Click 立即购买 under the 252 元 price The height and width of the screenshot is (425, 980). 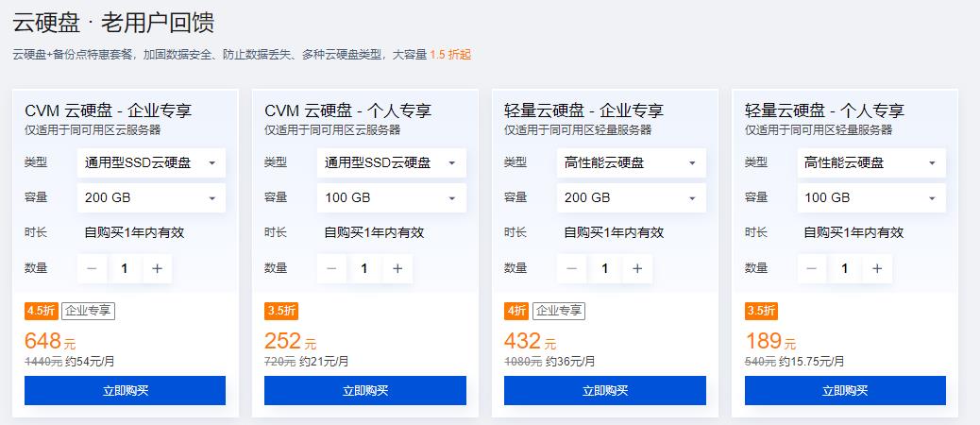click(x=365, y=391)
